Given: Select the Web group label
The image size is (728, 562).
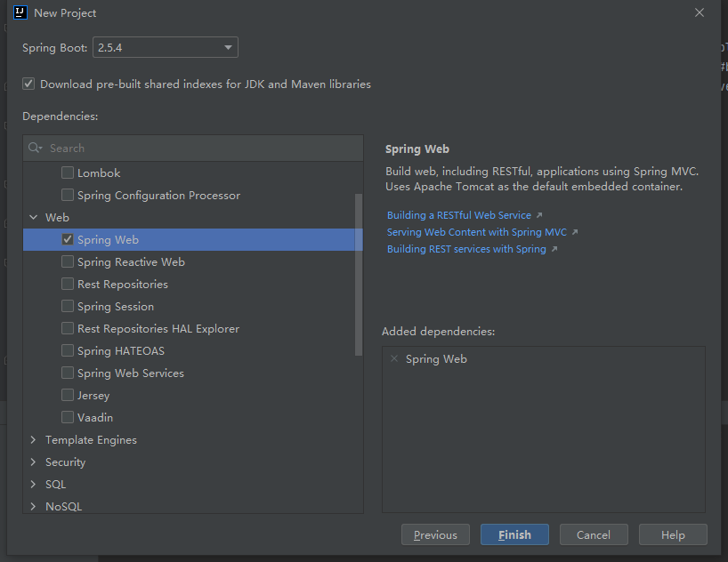Looking at the screenshot, I should coord(57,217).
